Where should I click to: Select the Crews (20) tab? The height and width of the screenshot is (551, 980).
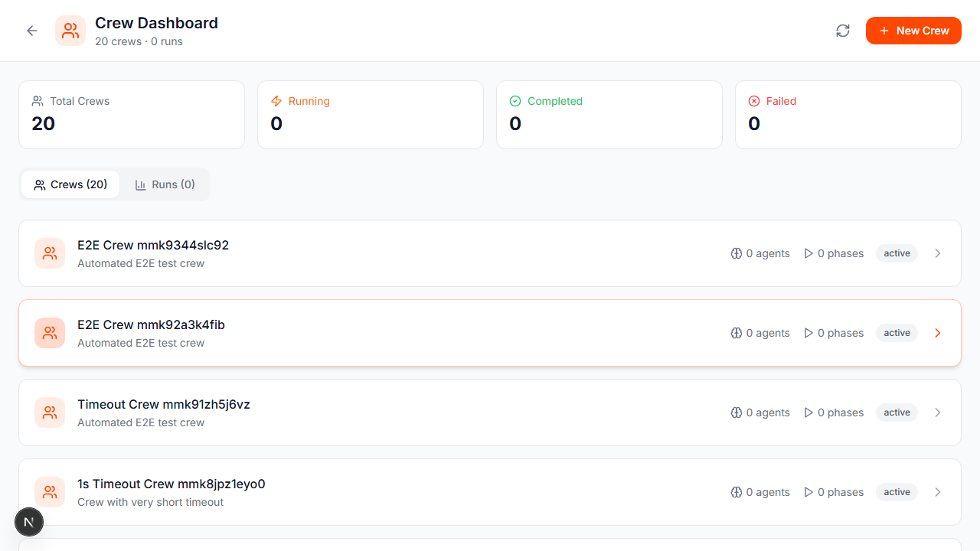click(70, 184)
